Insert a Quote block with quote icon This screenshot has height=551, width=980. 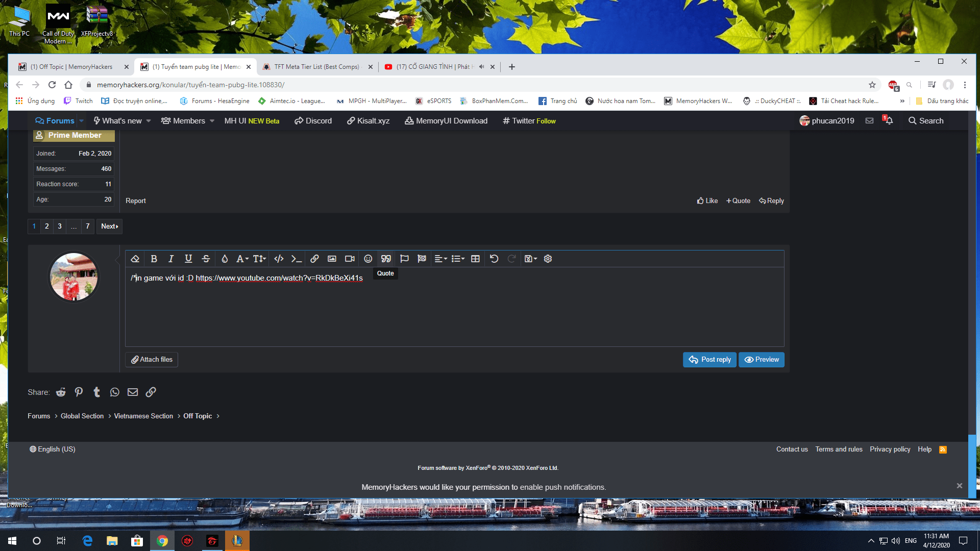(x=386, y=259)
